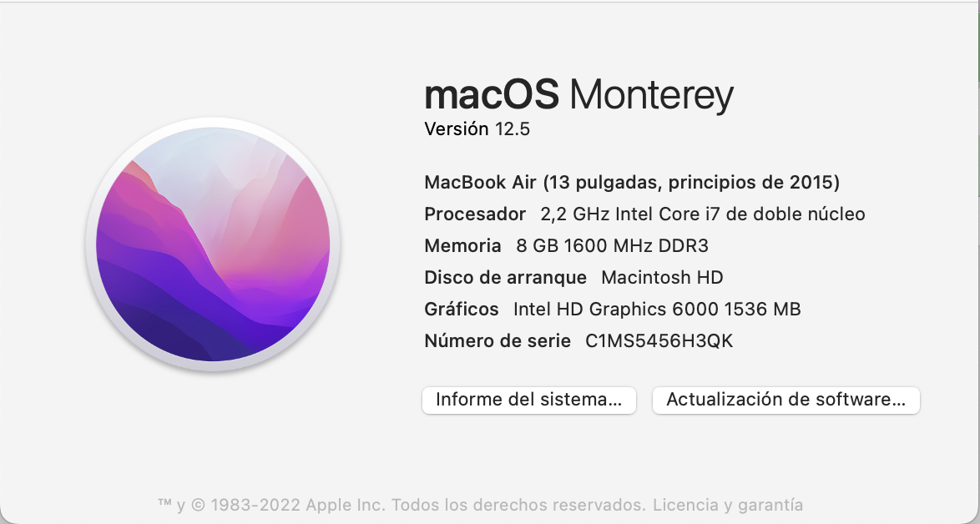Click the Monterey word in the title
Screen dimensions: 980x524
651,96
